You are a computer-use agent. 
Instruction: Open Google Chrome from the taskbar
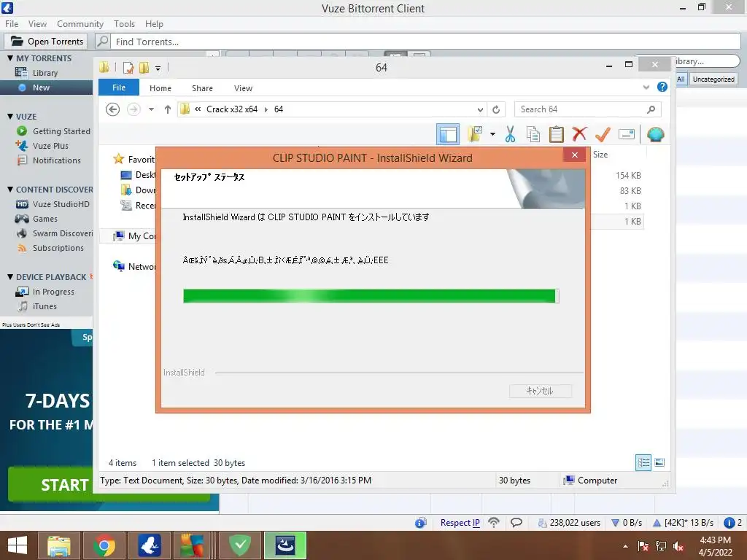point(104,545)
